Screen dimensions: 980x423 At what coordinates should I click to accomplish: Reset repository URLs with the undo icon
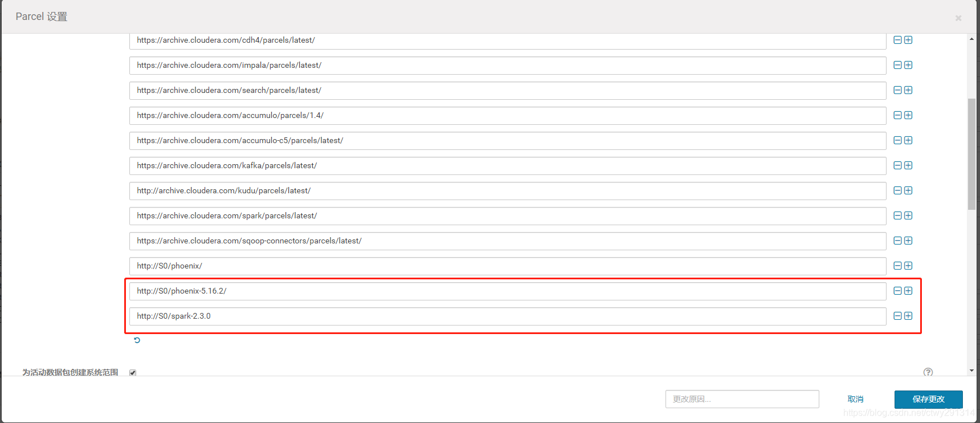click(137, 340)
